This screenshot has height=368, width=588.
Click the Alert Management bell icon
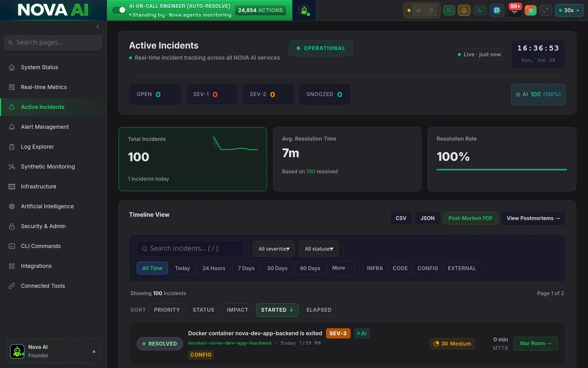pyautogui.click(x=12, y=127)
